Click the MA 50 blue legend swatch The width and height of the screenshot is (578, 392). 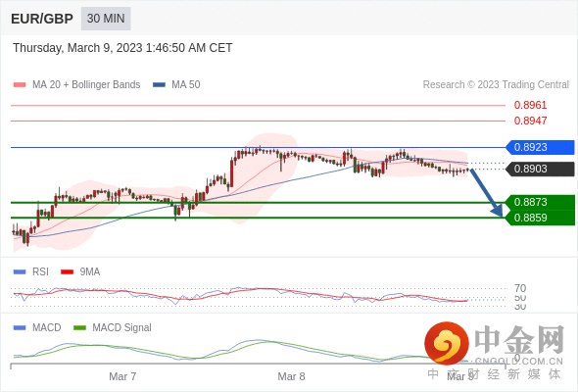click(159, 85)
